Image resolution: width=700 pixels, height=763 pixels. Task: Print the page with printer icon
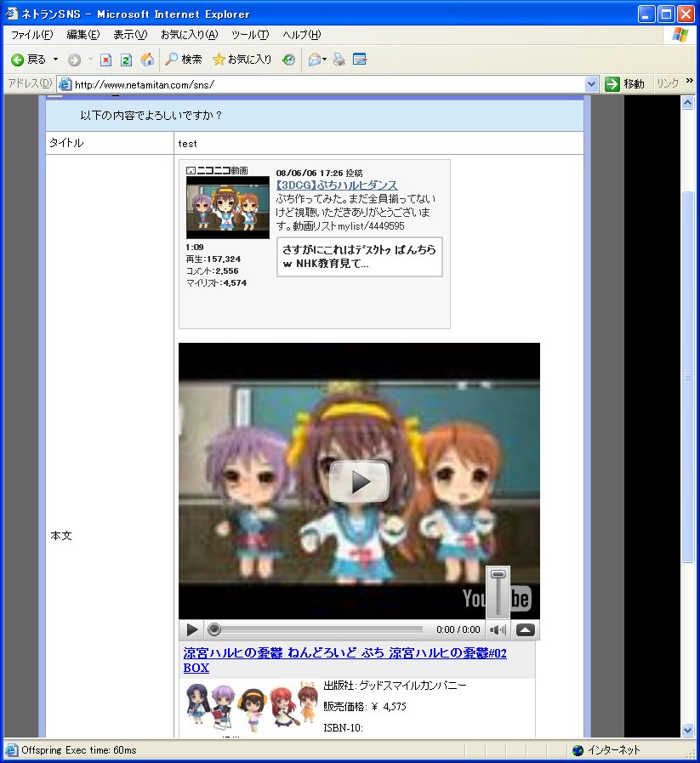click(x=339, y=60)
